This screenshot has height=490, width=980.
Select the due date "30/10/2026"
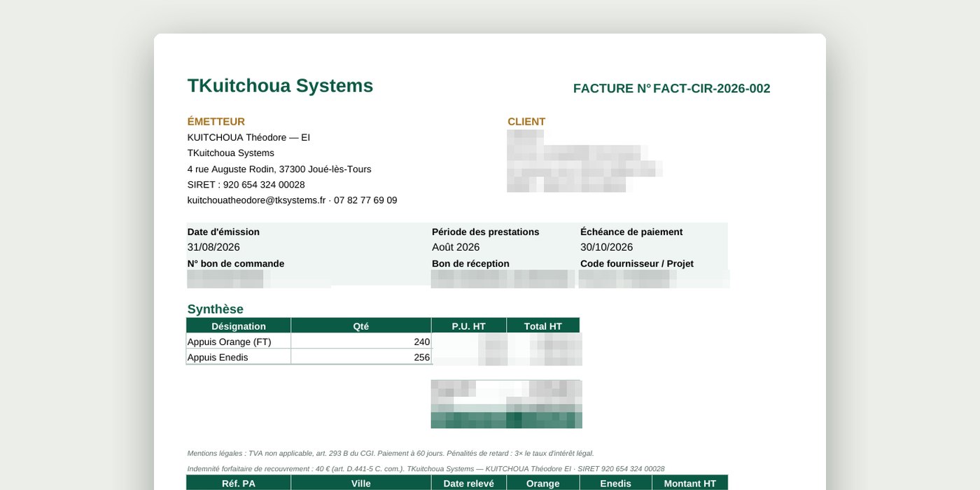pos(607,247)
